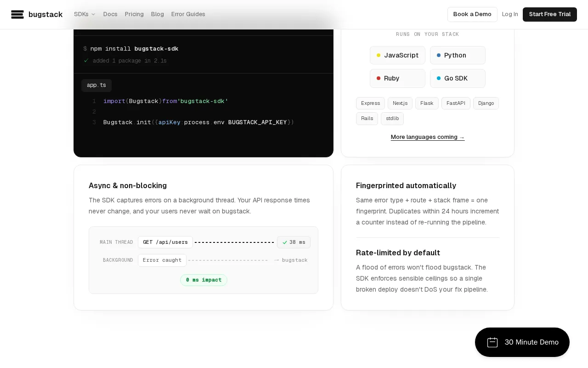Click the Django framework tag
588x368 pixels.
[486, 103]
